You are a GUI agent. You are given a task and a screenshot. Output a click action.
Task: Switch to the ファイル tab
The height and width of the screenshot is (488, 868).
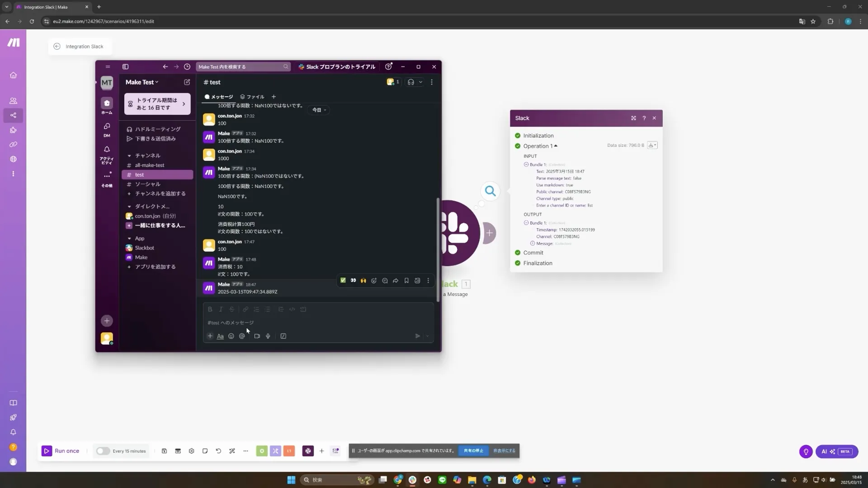(252, 97)
